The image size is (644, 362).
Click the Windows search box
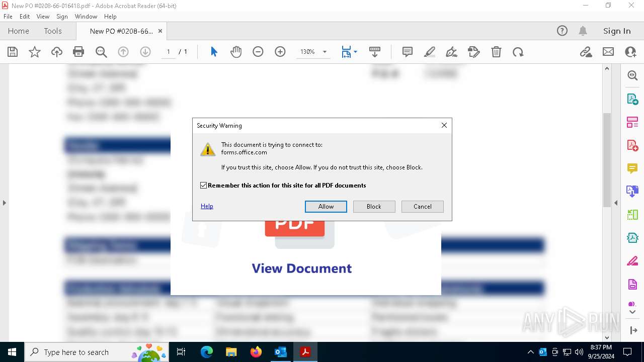coord(96,352)
